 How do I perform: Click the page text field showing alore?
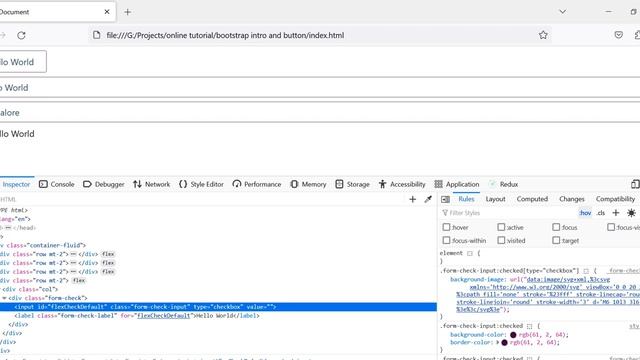[x=320, y=112]
